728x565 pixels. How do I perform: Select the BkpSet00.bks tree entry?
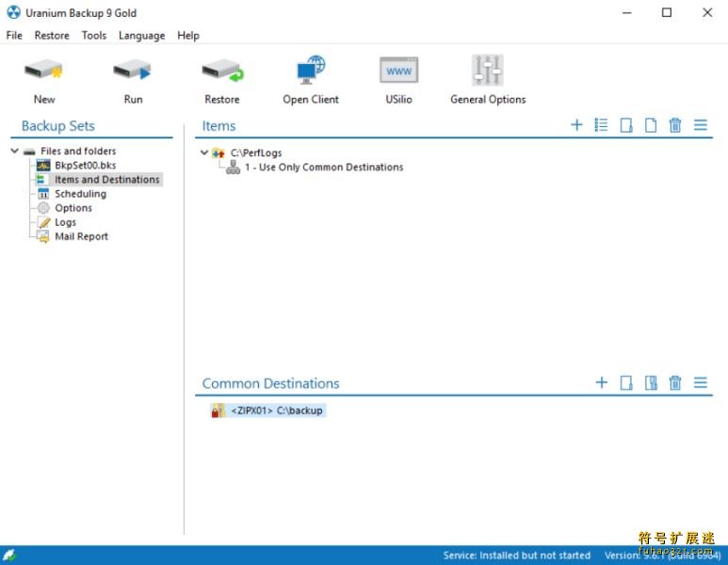86,166
